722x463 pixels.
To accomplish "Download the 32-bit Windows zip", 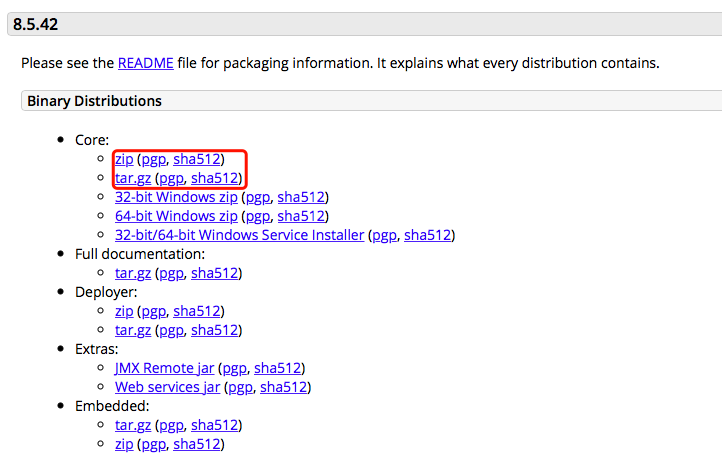I will (176, 197).
